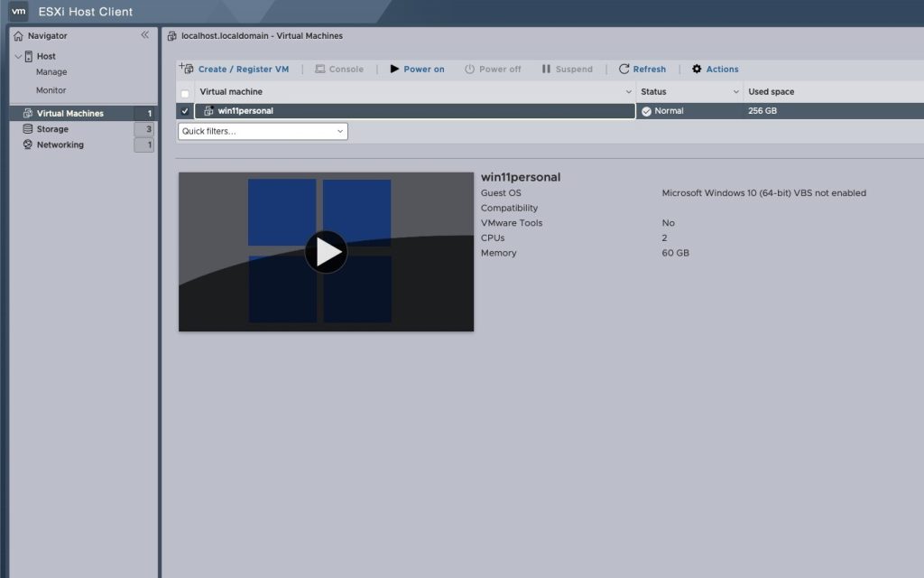
Task: Open the Manage page
Action: point(51,72)
